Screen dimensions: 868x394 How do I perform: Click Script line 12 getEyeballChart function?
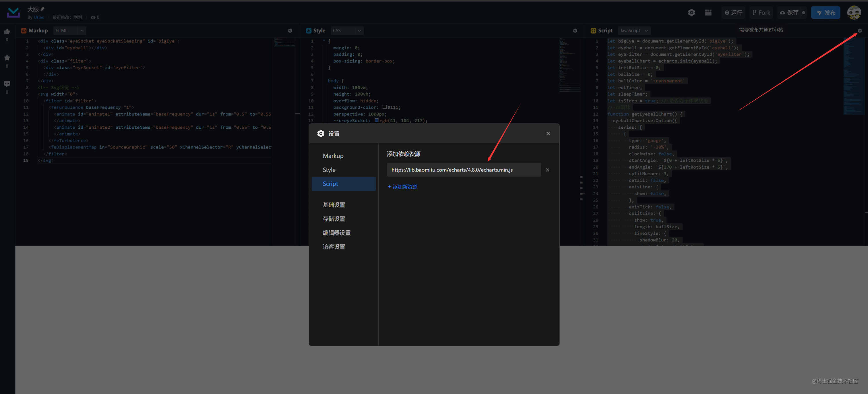point(645,114)
